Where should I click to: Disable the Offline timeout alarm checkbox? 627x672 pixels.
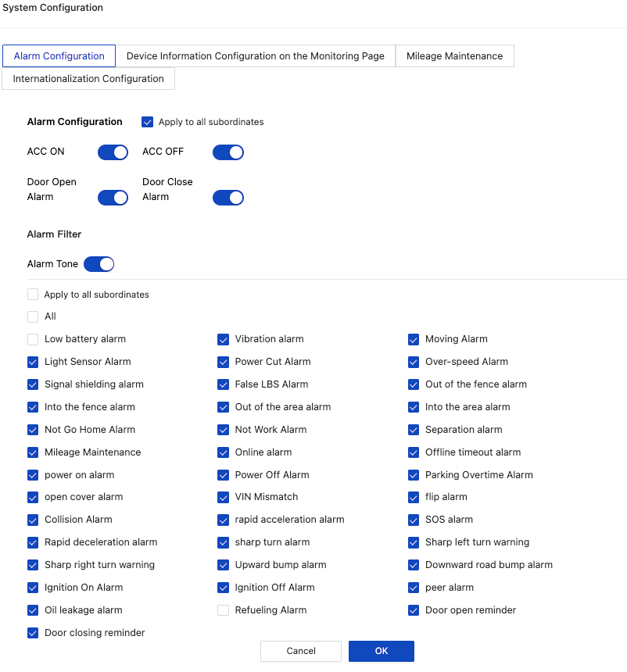pyautogui.click(x=413, y=452)
